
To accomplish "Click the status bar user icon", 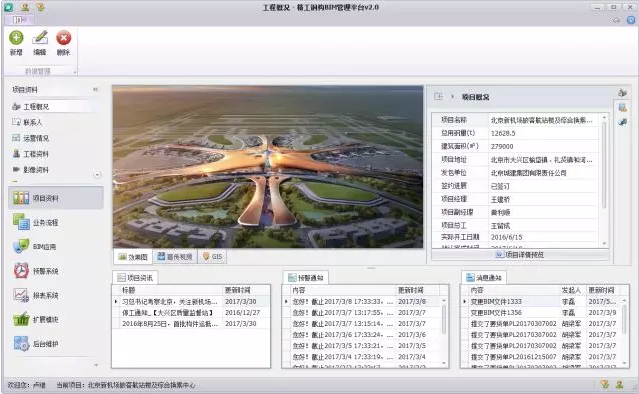I will tap(619, 384).
